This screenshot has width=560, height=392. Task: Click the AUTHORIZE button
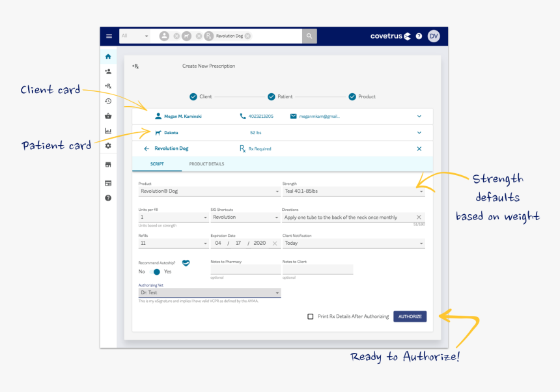pyautogui.click(x=410, y=316)
